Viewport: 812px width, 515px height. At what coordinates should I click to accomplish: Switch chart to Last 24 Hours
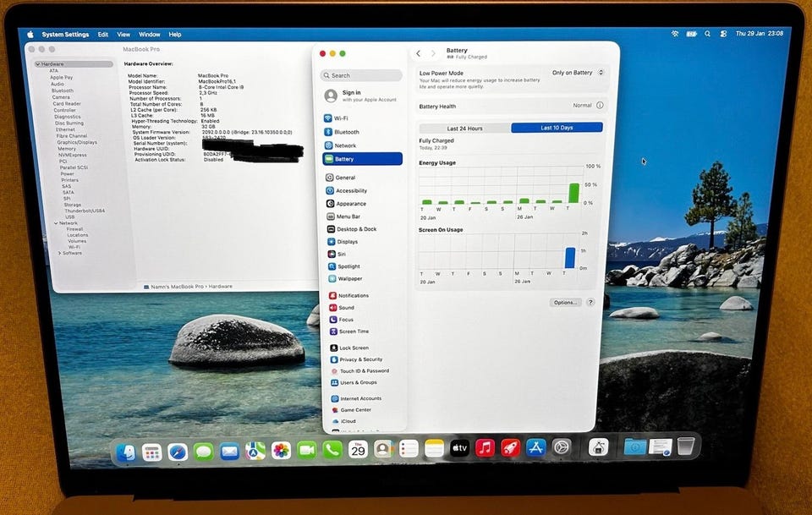(x=464, y=128)
